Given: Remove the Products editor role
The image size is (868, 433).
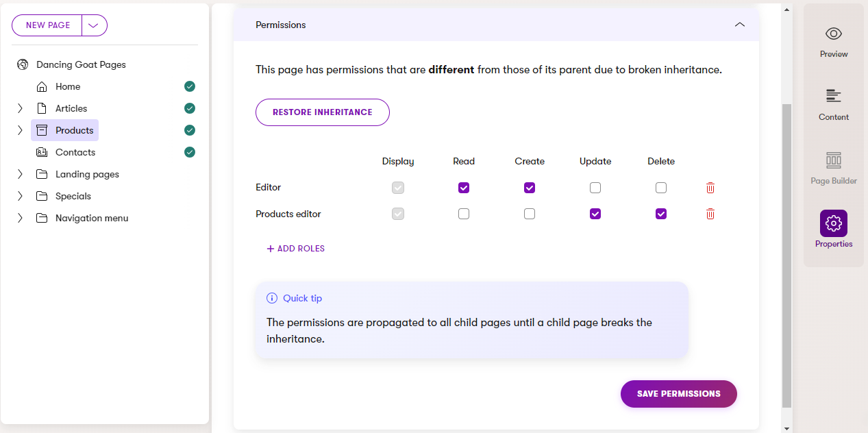Looking at the screenshot, I should point(710,214).
